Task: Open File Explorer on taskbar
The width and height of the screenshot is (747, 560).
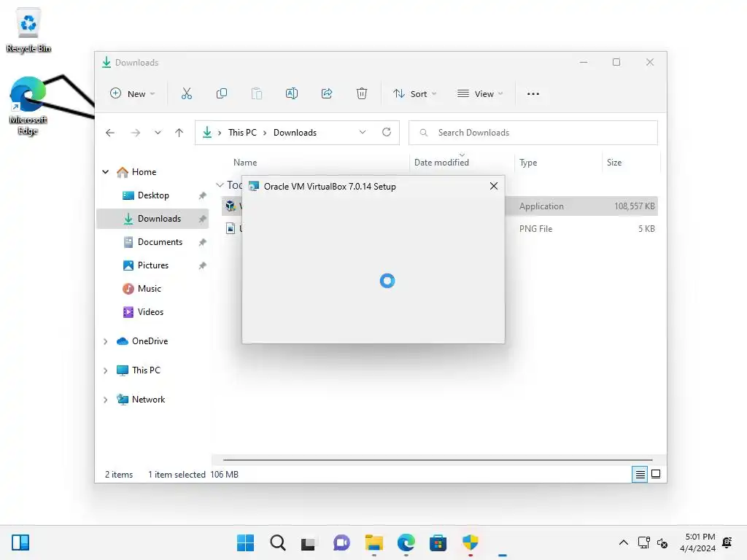Action: point(374,542)
